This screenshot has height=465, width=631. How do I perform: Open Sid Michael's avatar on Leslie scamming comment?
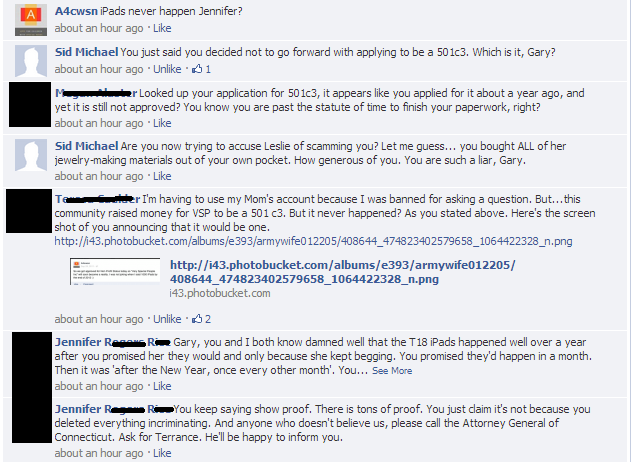31,155
